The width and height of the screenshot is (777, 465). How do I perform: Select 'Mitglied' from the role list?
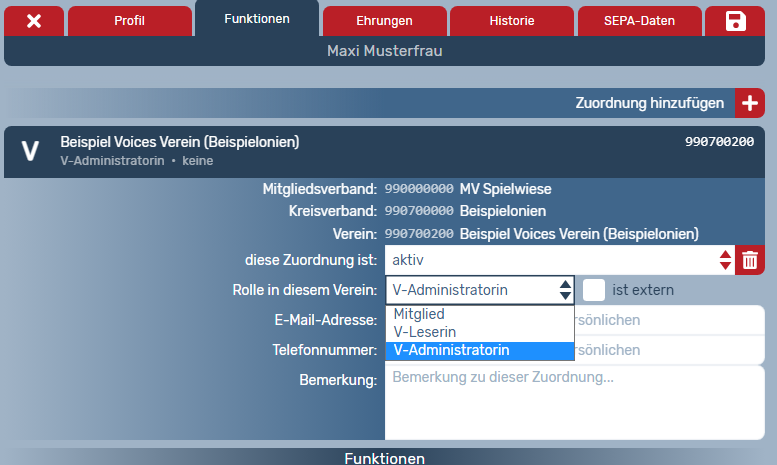coord(419,314)
